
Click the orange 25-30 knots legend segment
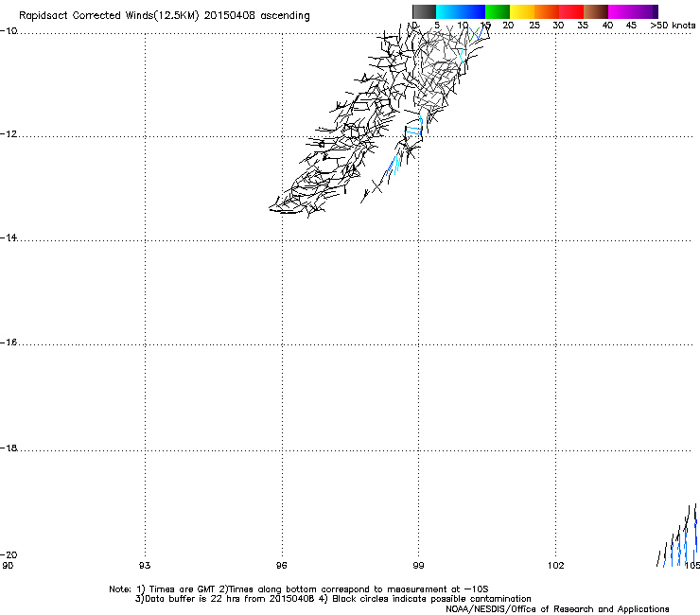point(547,11)
